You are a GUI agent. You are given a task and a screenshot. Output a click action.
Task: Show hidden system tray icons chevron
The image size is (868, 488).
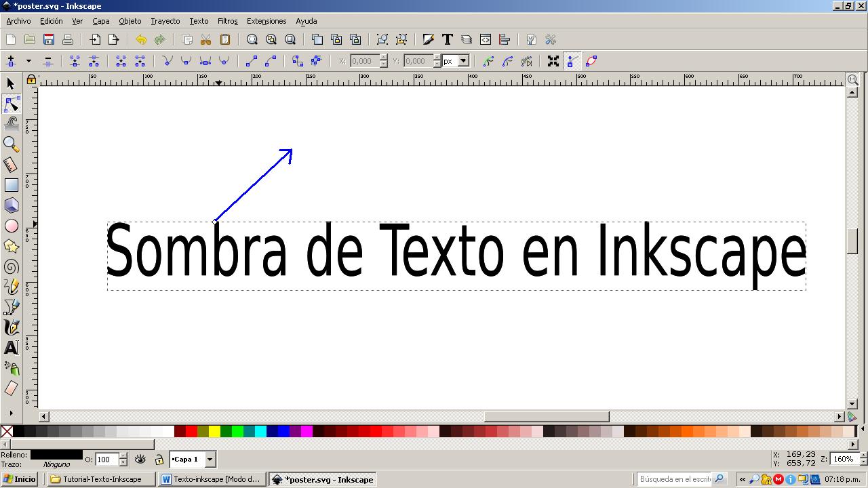coord(743,479)
